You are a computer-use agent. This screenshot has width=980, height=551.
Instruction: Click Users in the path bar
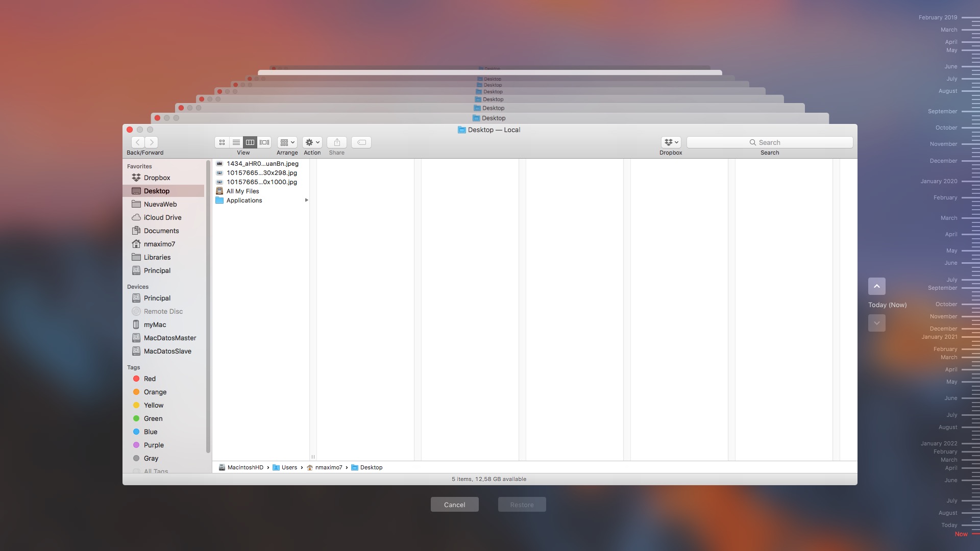(x=289, y=467)
